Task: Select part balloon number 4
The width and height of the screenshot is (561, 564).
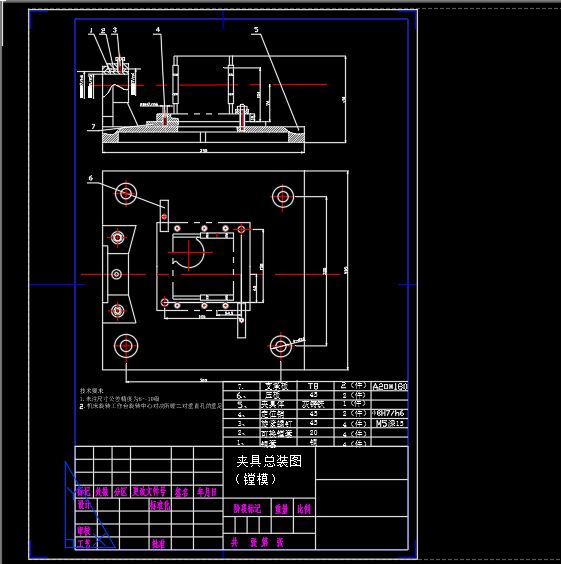Action: [158, 30]
